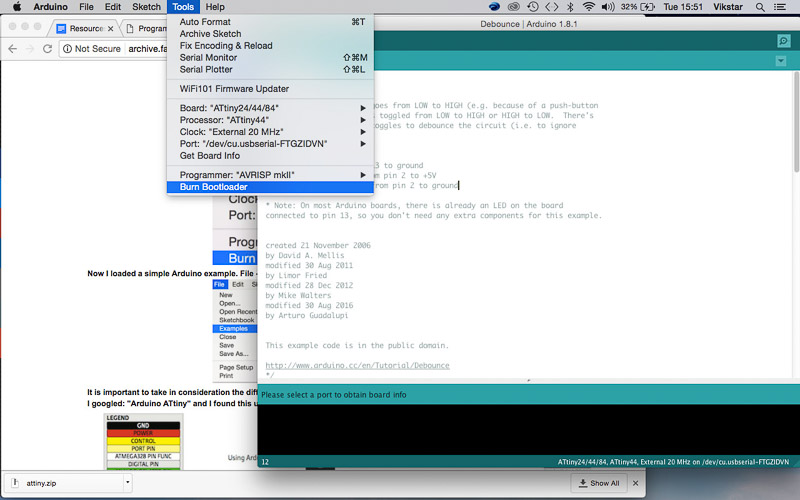Expand the Clock "External 20 MHz" submenu
800x500 pixels.
click(x=270, y=132)
